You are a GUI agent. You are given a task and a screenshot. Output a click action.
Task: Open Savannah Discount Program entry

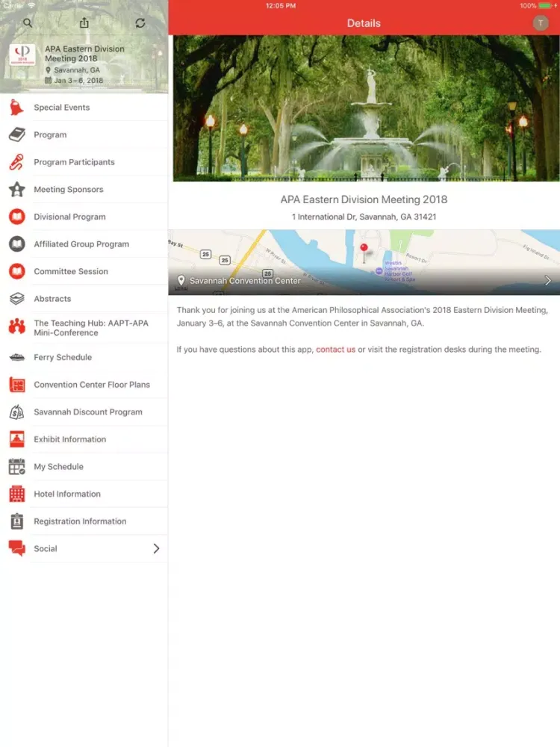(84, 412)
